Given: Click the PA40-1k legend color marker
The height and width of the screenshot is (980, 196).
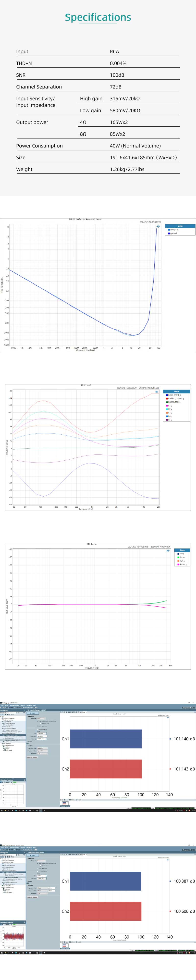Looking at the screenshot, I should pos(169,230).
